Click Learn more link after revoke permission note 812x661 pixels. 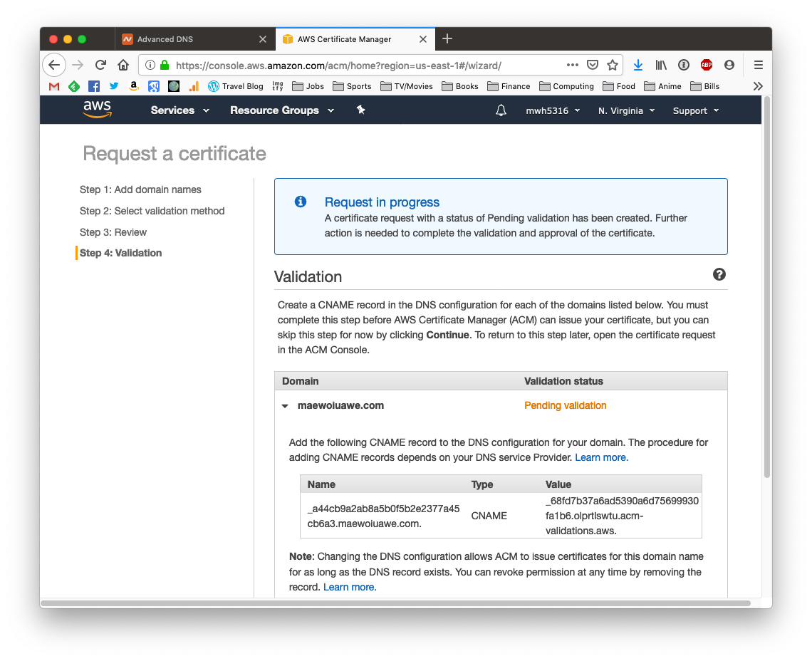tap(350, 587)
